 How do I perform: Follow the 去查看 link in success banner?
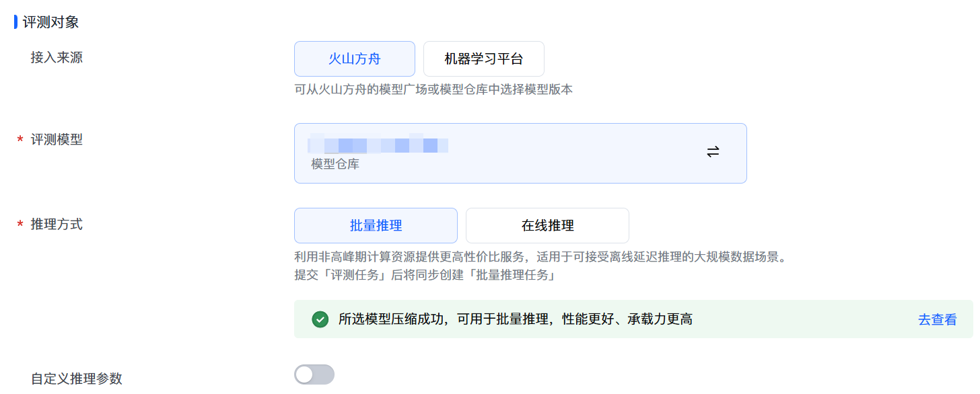point(938,319)
